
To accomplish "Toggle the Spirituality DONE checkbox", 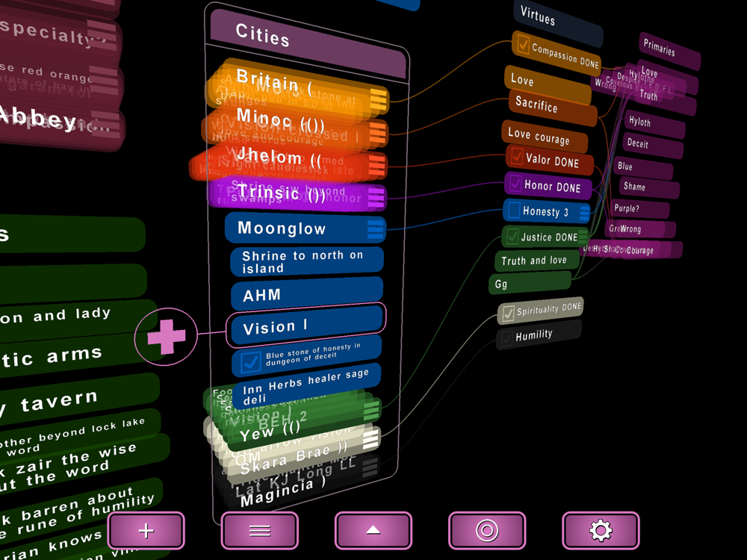I will [x=508, y=314].
